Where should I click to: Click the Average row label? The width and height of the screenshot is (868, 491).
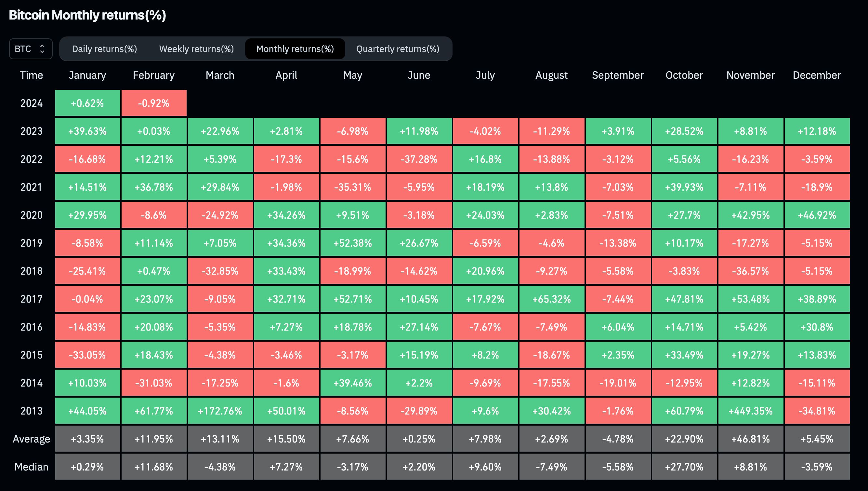click(31, 439)
